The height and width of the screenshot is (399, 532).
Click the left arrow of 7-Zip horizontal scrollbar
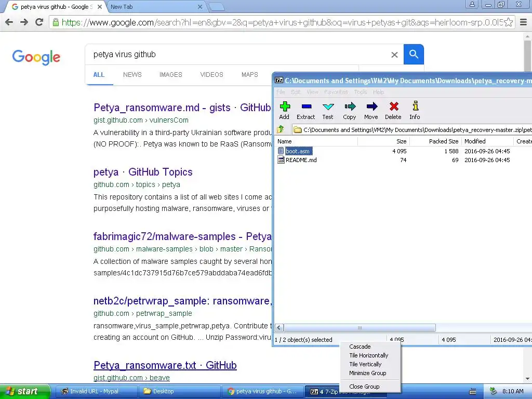click(279, 328)
